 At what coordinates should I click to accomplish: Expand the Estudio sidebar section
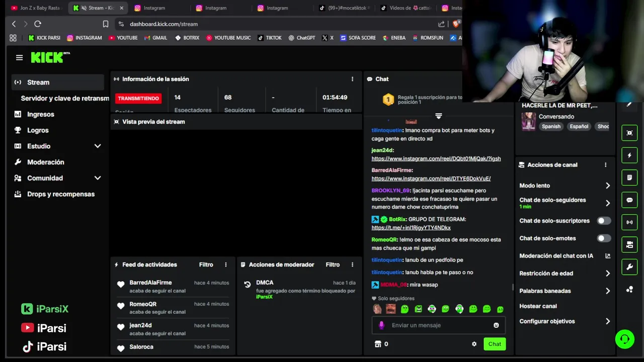[98, 146]
